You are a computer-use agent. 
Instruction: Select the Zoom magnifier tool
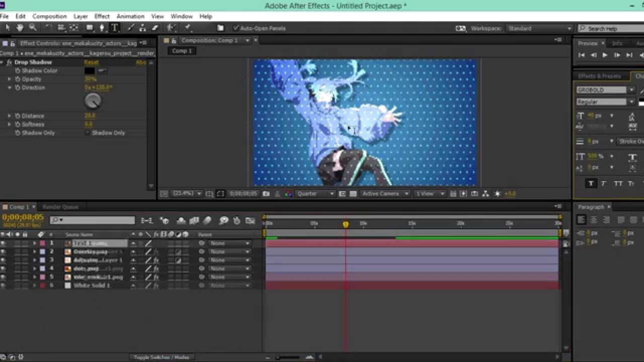(x=32, y=28)
